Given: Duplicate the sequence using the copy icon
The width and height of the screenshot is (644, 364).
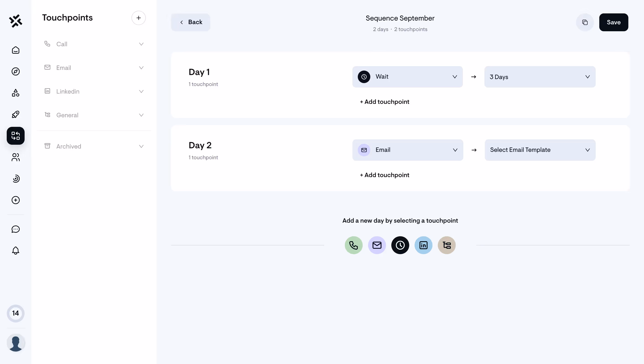Looking at the screenshot, I should coord(585,22).
